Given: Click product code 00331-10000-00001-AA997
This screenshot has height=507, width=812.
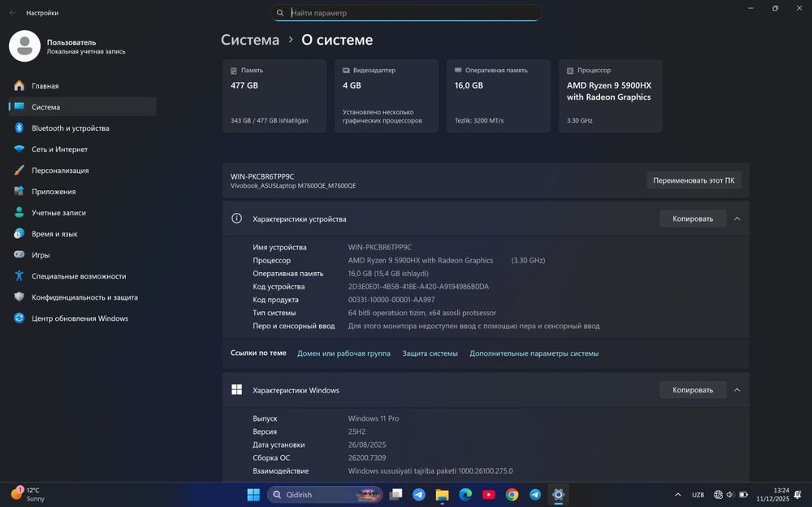Looking at the screenshot, I should click(x=391, y=300).
